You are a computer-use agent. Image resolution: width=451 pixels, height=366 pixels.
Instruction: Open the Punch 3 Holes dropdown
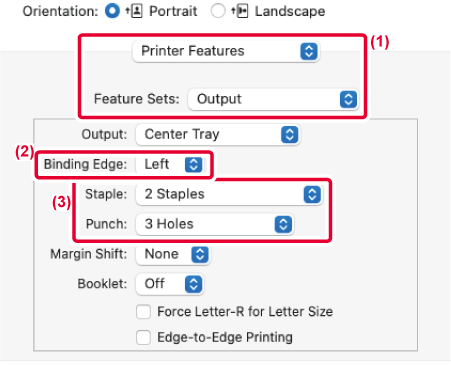(x=215, y=224)
